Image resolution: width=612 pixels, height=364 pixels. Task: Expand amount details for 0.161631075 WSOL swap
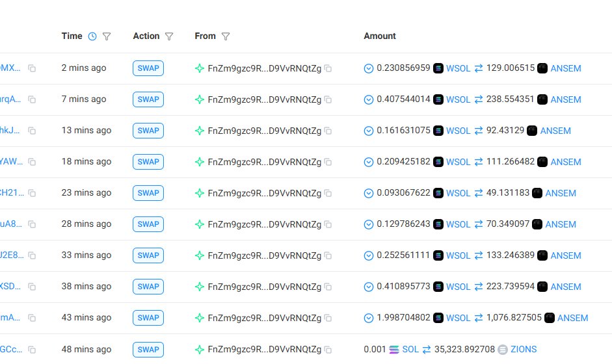(x=369, y=131)
